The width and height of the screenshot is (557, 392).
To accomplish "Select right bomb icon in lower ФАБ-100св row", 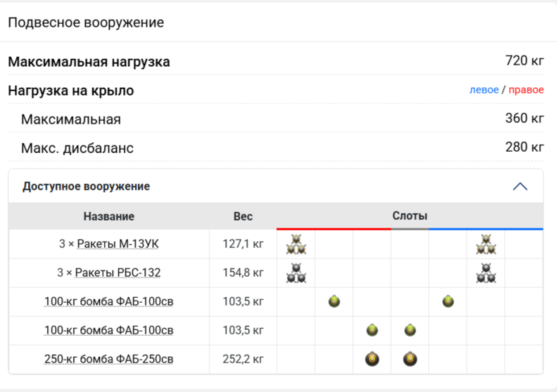I will click(410, 330).
